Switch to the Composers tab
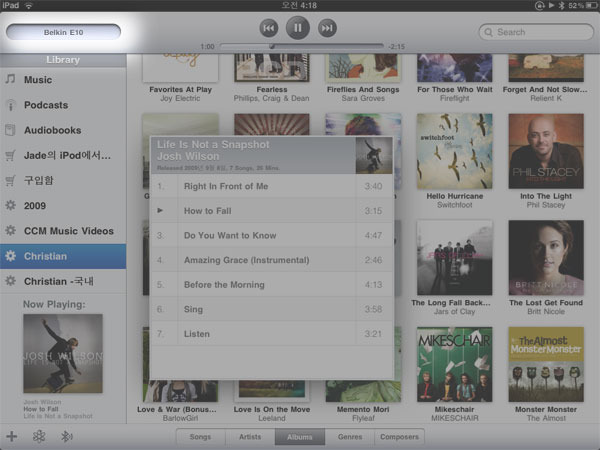Image resolution: width=600 pixels, height=450 pixels. (399, 437)
